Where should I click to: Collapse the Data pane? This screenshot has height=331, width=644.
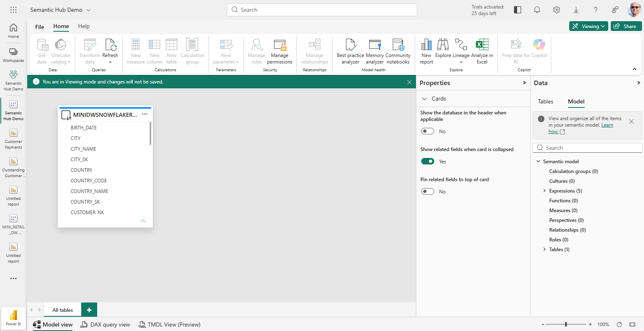tap(639, 83)
